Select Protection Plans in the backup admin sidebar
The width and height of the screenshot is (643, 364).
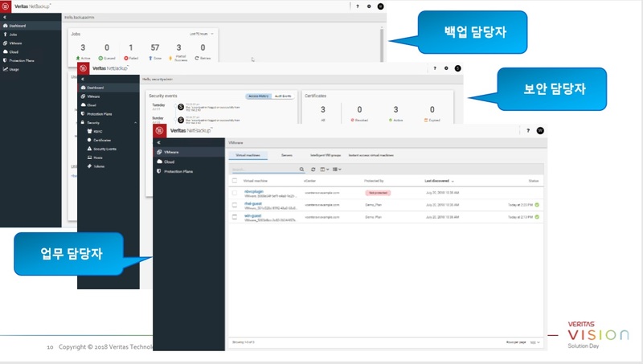click(18, 60)
